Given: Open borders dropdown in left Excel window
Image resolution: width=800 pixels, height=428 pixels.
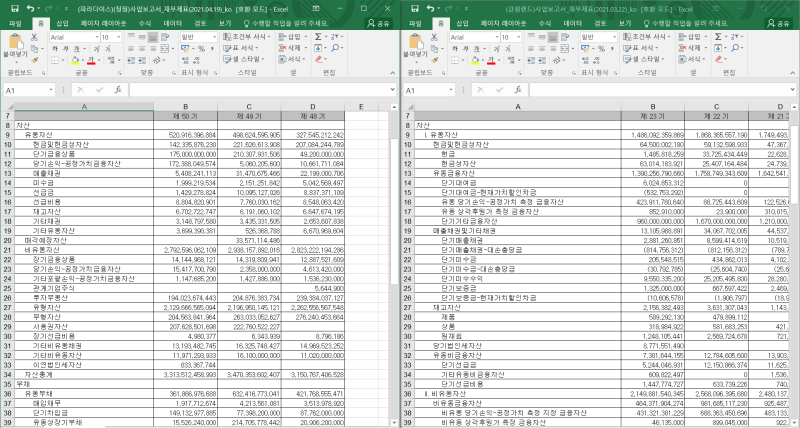Looking at the screenshot, I should 63,60.
